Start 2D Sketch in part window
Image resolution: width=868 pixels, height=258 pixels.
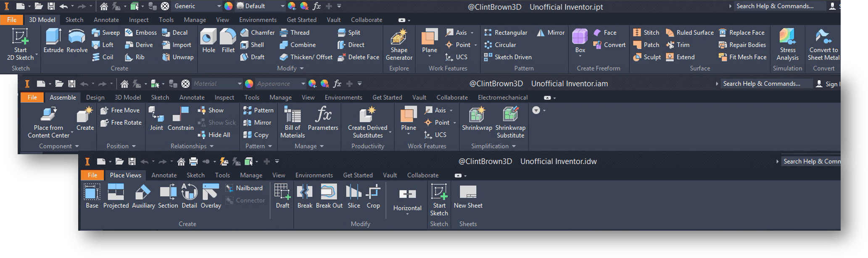(x=20, y=45)
